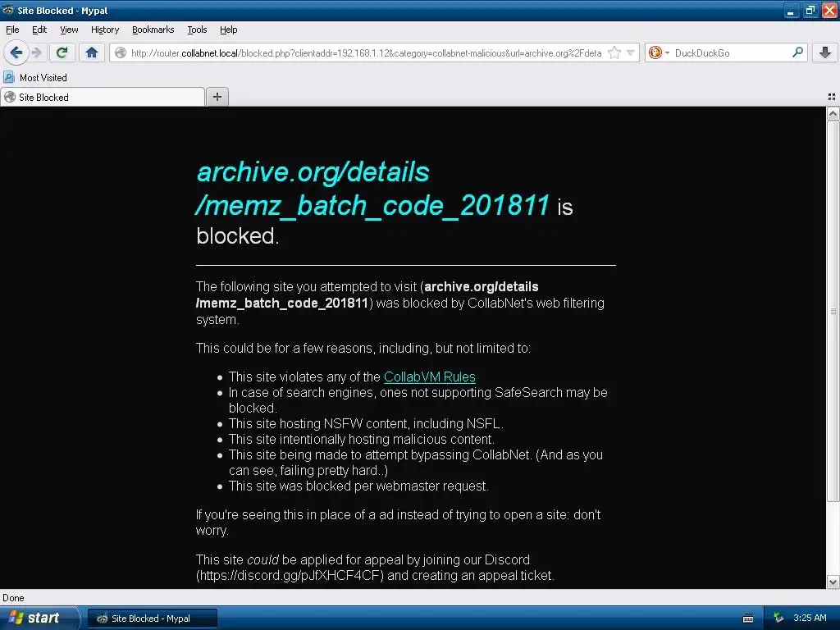Click the on-screen keyboard tray icon
Viewport: 840px width, 630px height.
pyautogui.click(x=748, y=619)
